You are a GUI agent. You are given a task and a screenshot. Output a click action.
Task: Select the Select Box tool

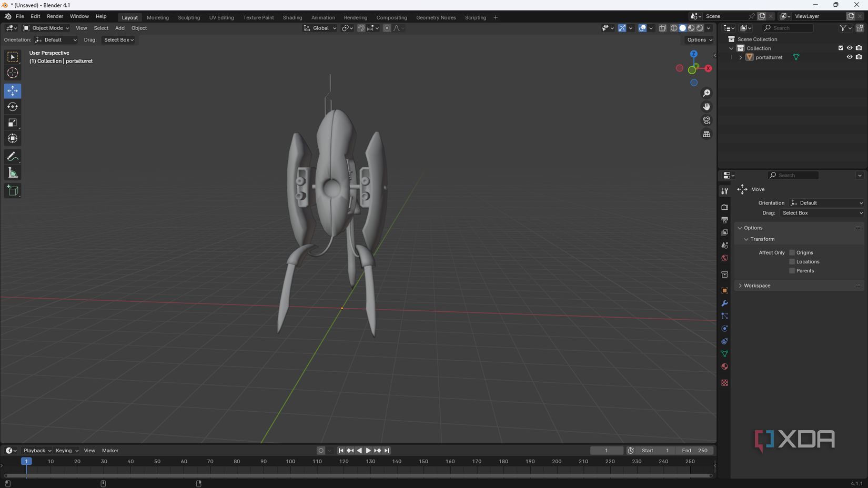click(13, 57)
